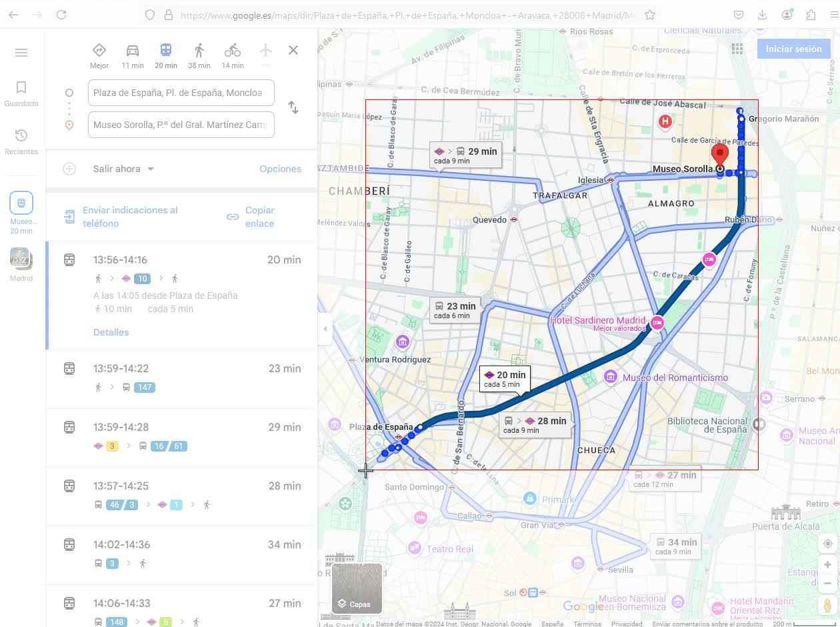Click the Iglesia metro station icon
The height and width of the screenshot is (627, 840).
(x=610, y=180)
